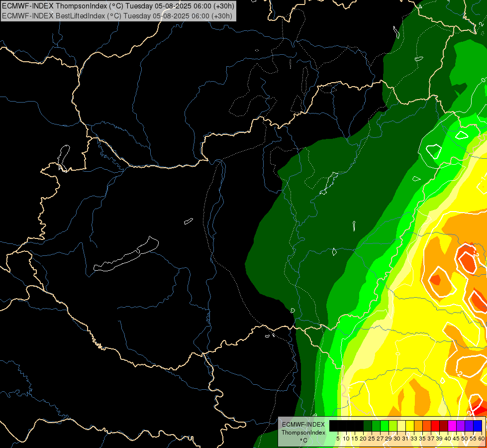Click legend tick value '20'
Viewport: 487px width, 448px height.
[364, 439]
